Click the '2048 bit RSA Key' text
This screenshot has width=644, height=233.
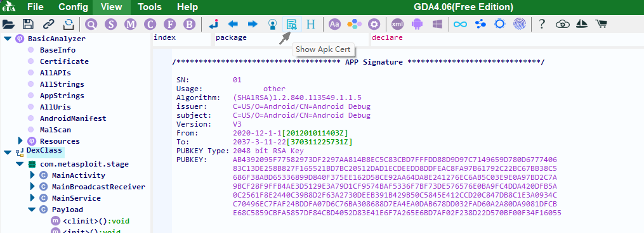coord(268,151)
